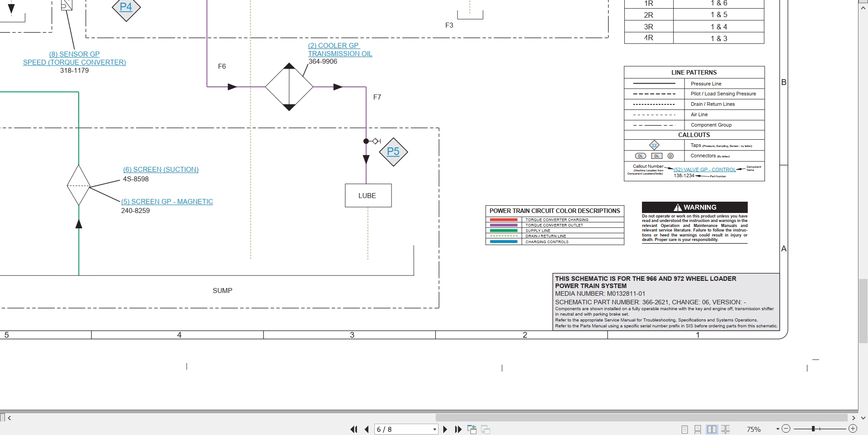Click the part number 4S-8598
The width and height of the screenshot is (868, 435).
tap(136, 179)
